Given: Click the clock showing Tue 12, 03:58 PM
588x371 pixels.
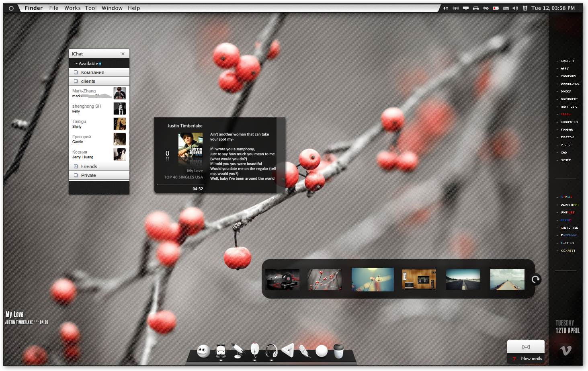Looking at the screenshot, I should point(553,8).
